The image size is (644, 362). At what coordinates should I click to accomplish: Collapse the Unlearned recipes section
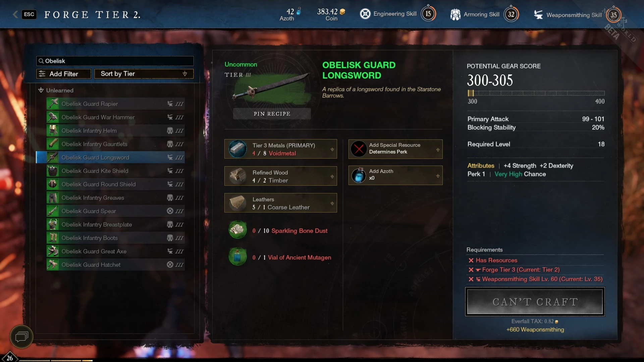tap(41, 90)
